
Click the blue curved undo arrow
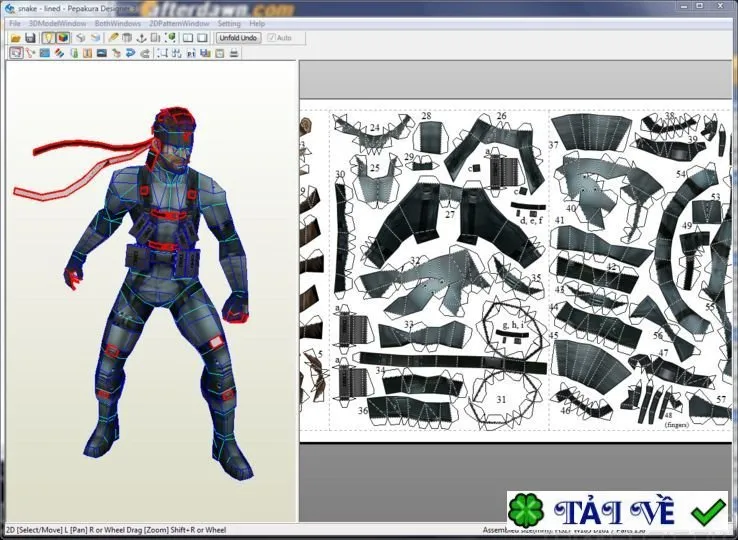point(130,53)
